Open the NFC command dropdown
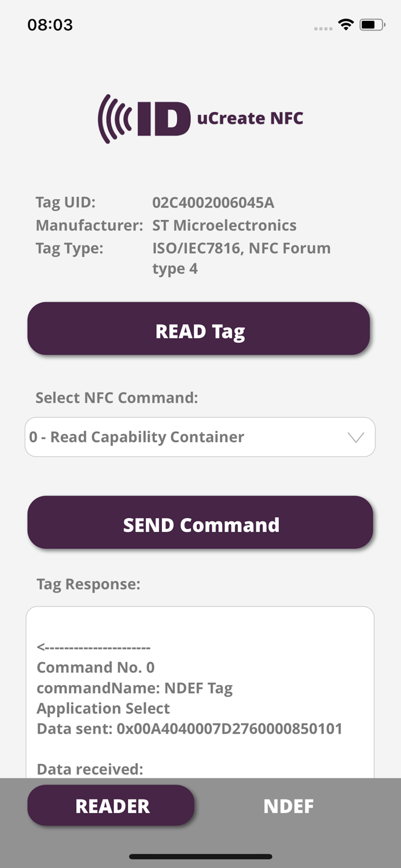Viewport: 401px width, 868px height. (x=200, y=437)
